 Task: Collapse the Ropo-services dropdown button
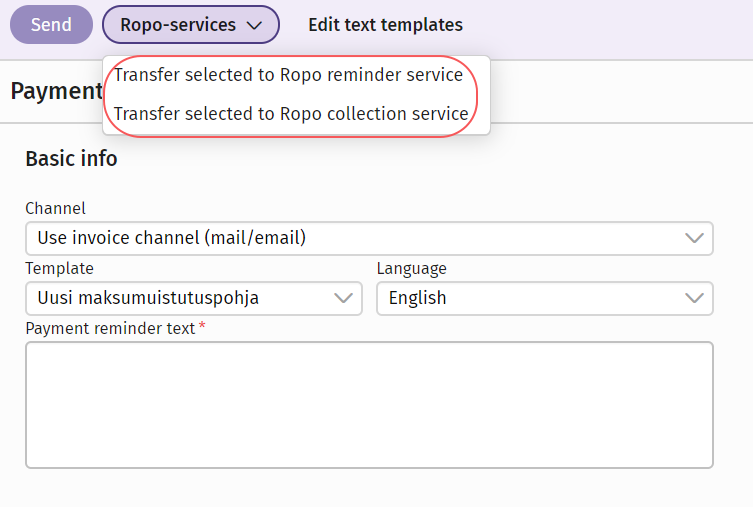point(191,24)
